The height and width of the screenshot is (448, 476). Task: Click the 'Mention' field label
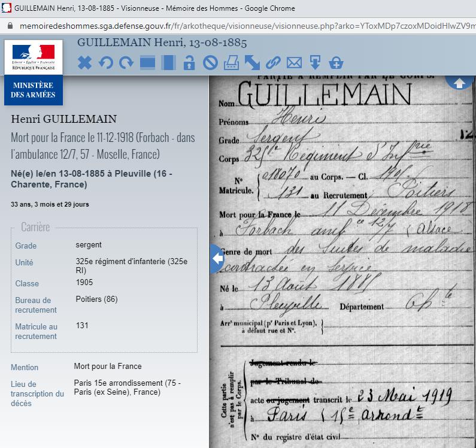point(25,367)
